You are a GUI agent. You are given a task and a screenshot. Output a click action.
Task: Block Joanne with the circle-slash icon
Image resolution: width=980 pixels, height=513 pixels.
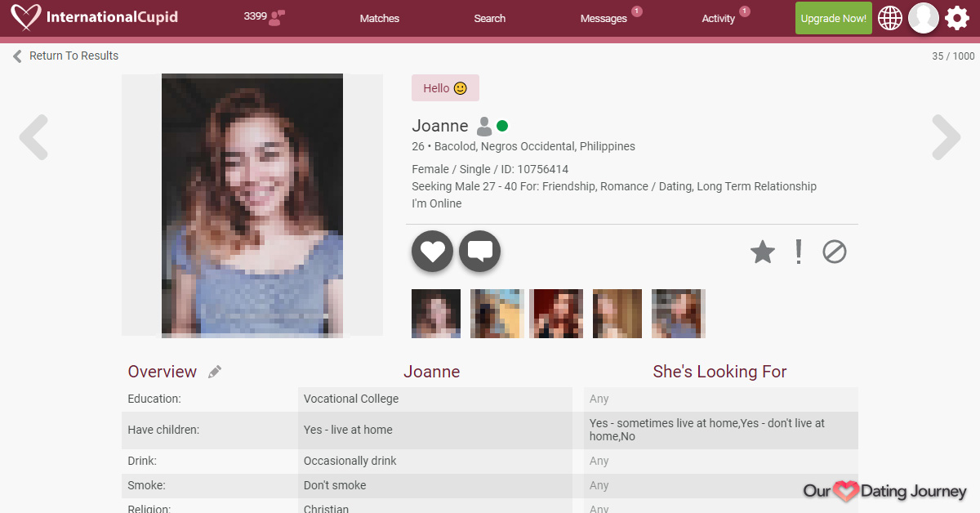834,252
